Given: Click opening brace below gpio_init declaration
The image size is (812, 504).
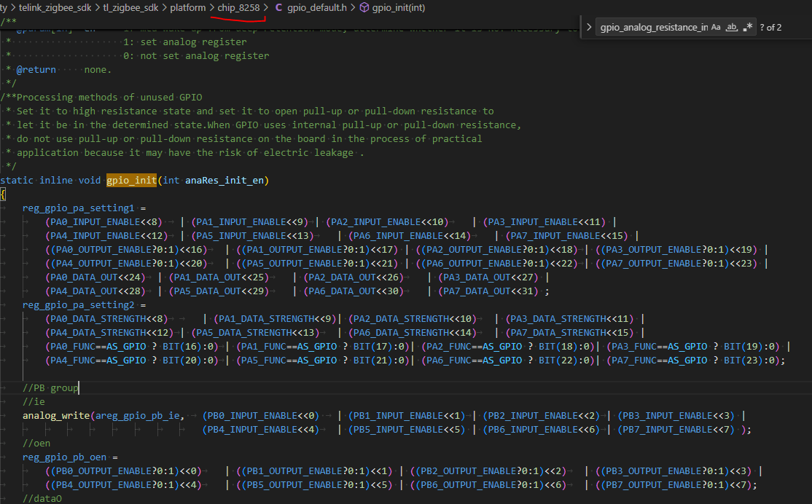Looking at the screenshot, I should [x=3, y=194].
